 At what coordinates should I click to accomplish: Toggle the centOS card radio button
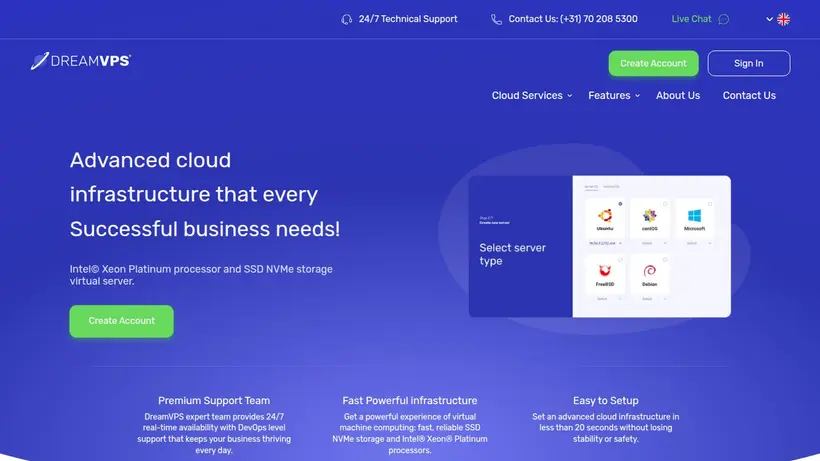(x=665, y=204)
